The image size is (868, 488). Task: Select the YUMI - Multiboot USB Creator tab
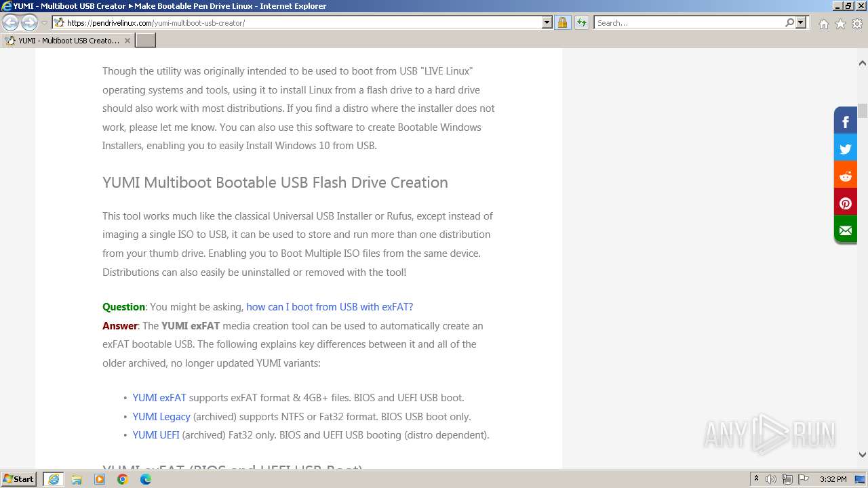(68, 40)
